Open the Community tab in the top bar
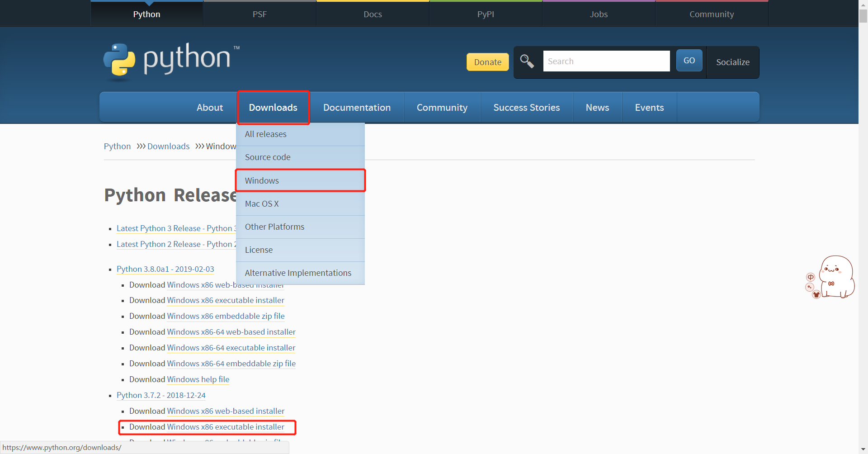 click(x=712, y=14)
